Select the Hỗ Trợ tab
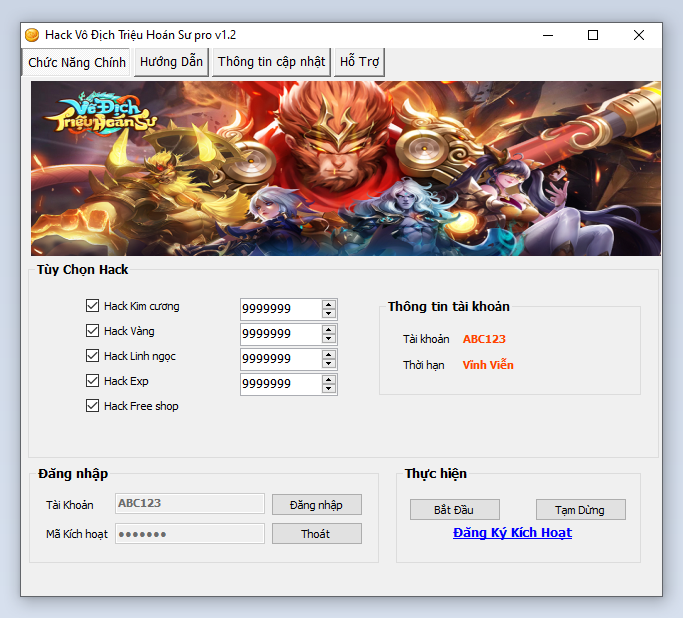Viewport: 685px width, 618px height. point(359,62)
